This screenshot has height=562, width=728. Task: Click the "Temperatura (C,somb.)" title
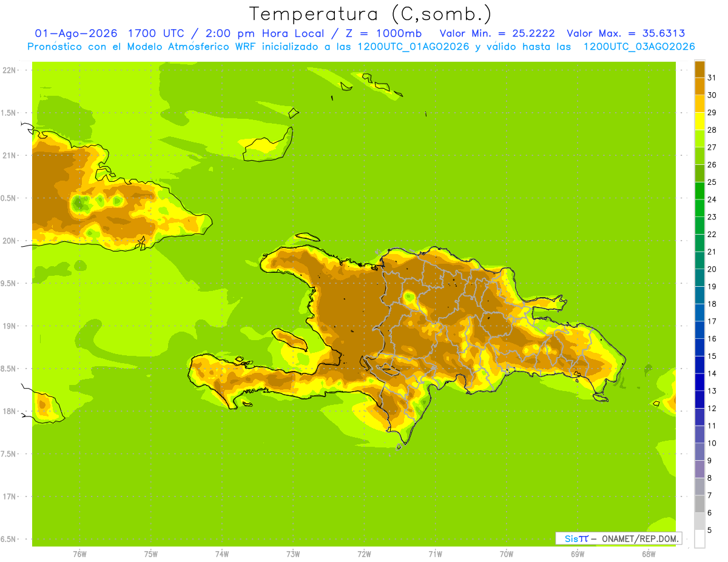point(370,14)
